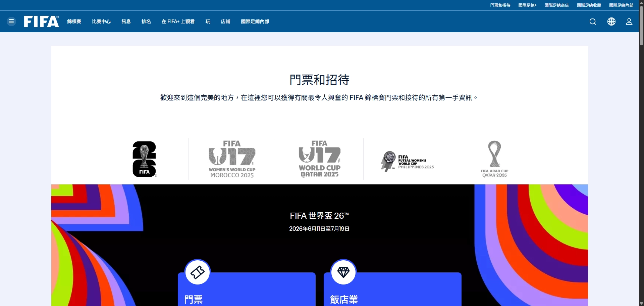Open the search magnifier icon
Screen dimensions: 644x306
click(x=593, y=21)
